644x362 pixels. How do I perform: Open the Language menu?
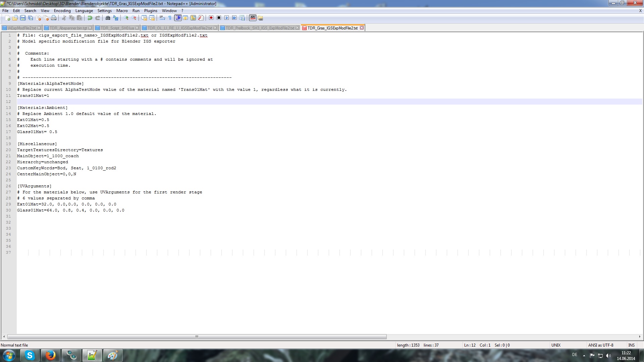84,11
